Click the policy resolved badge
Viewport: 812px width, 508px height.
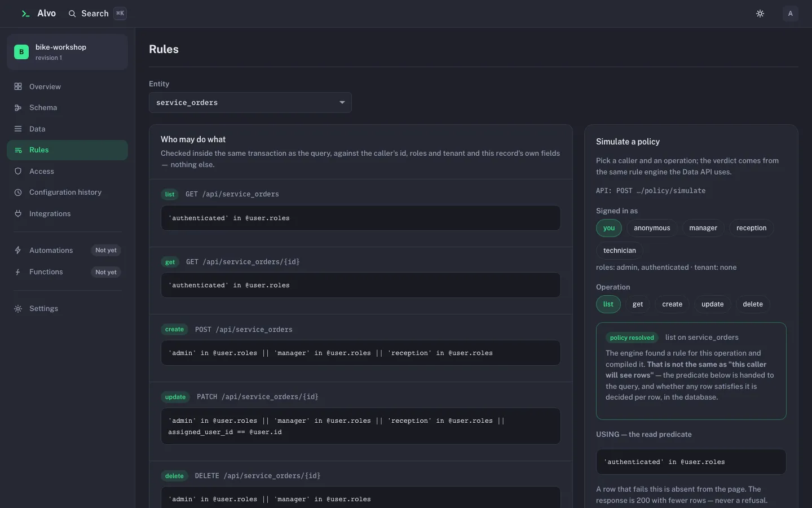pos(632,338)
